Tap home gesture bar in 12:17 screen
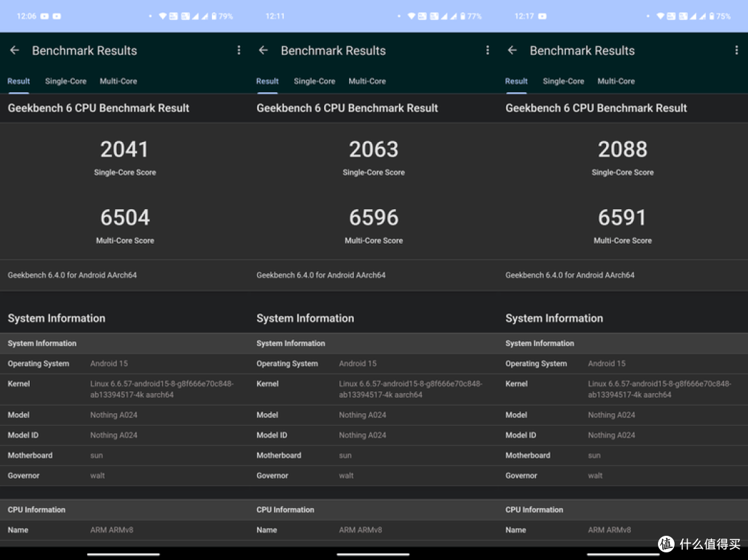 tap(623, 554)
